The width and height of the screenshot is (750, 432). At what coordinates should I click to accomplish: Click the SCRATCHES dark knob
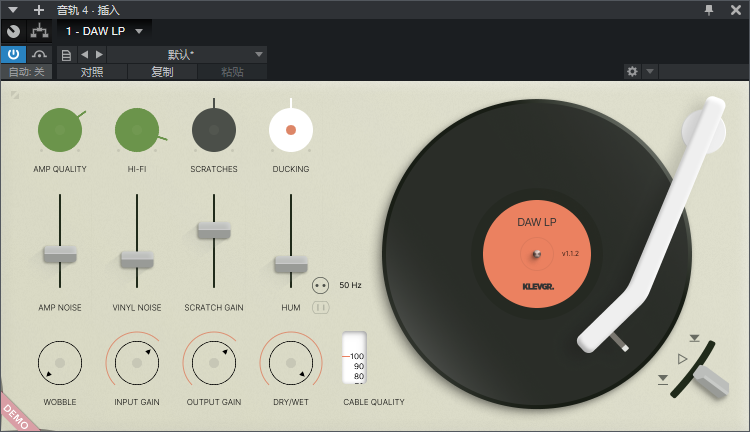point(214,130)
